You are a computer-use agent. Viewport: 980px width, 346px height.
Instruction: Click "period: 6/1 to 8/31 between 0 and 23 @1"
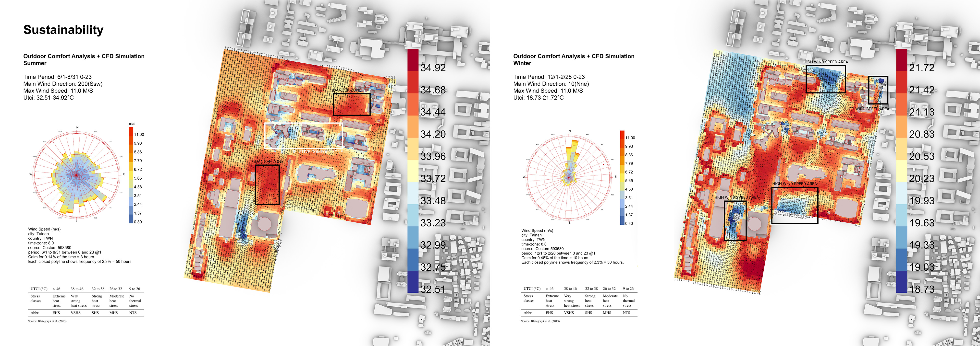coord(65,252)
